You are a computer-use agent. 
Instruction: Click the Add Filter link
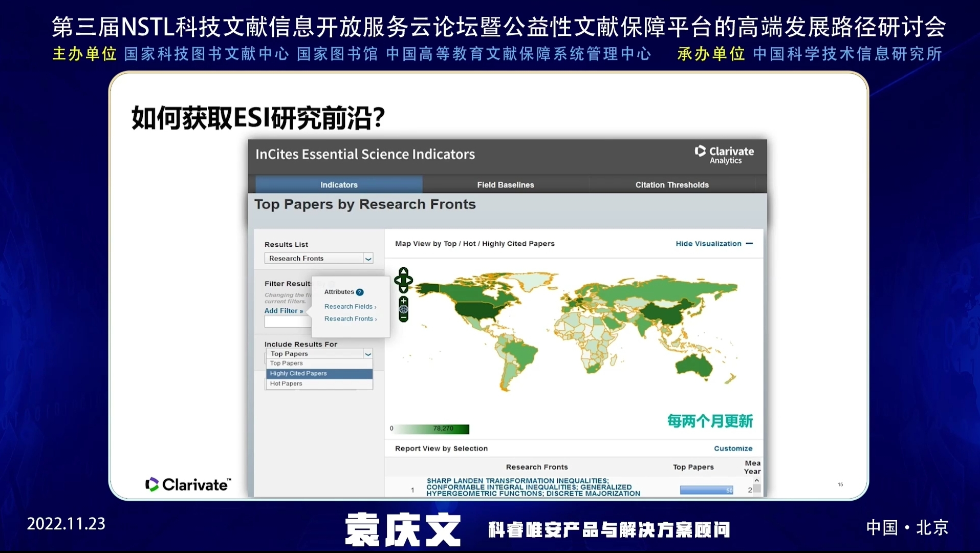[x=284, y=311]
